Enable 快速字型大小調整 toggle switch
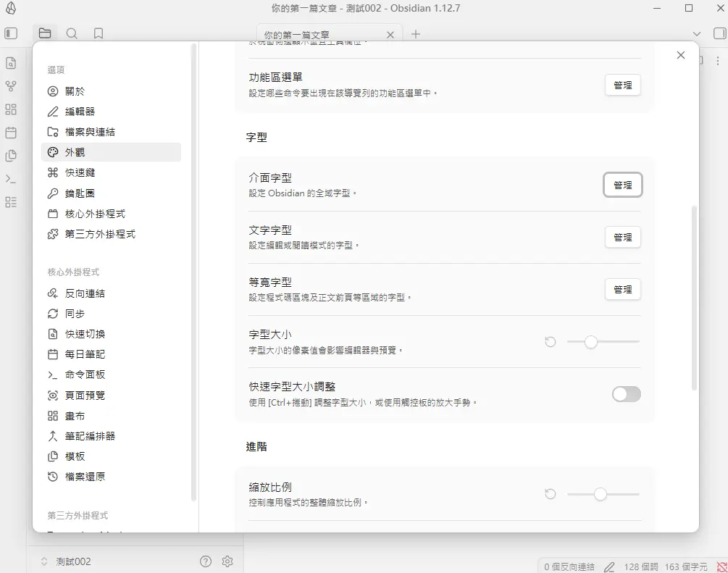 pyautogui.click(x=626, y=394)
